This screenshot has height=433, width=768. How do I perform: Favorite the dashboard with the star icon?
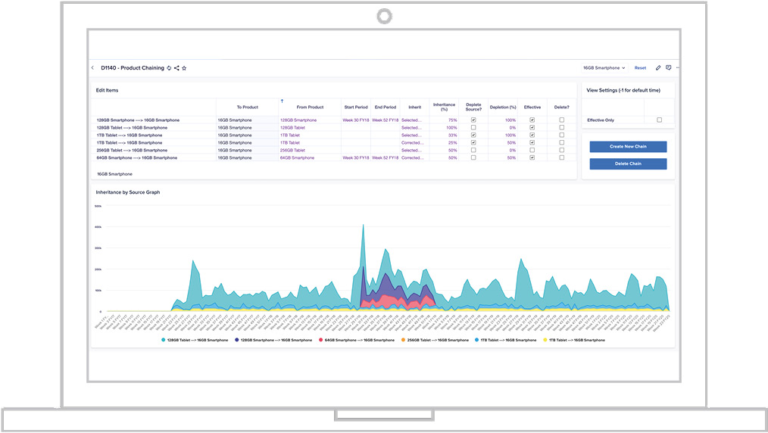pyautogui.click(x=184, y=68)
